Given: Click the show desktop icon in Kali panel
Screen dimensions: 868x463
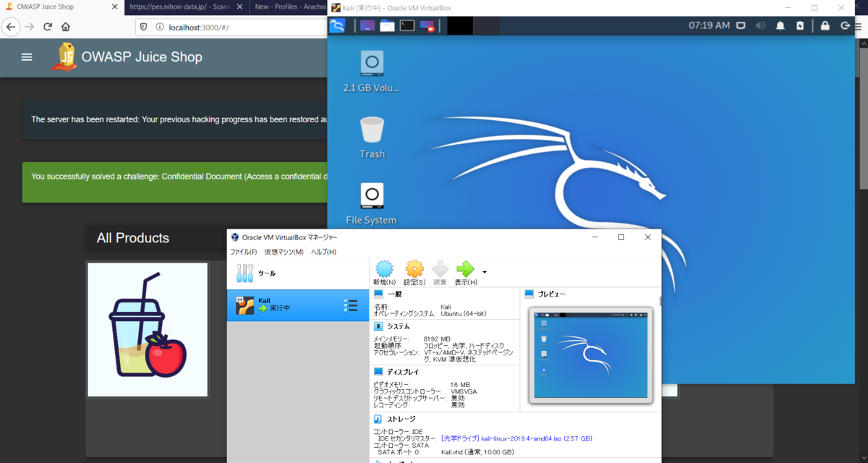Looking at the screenshot, I should point(367,25).
